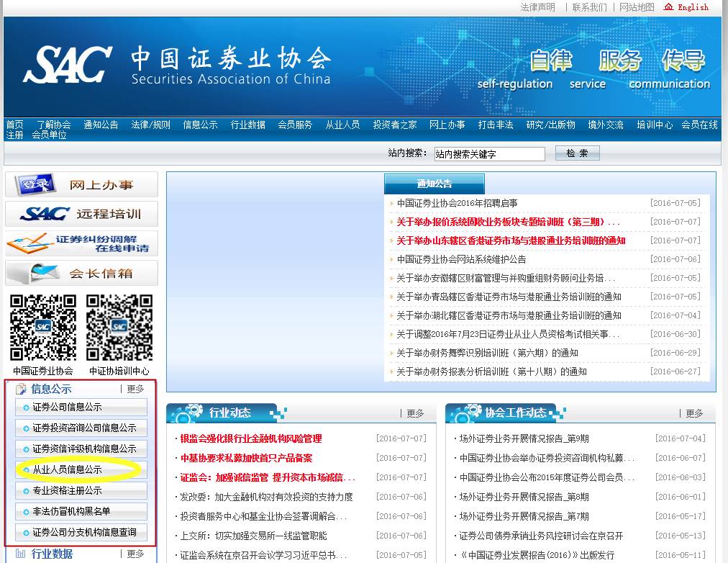Open 从业人员信息公示 sidebar item
728x563 pixels.
[81, 469]
